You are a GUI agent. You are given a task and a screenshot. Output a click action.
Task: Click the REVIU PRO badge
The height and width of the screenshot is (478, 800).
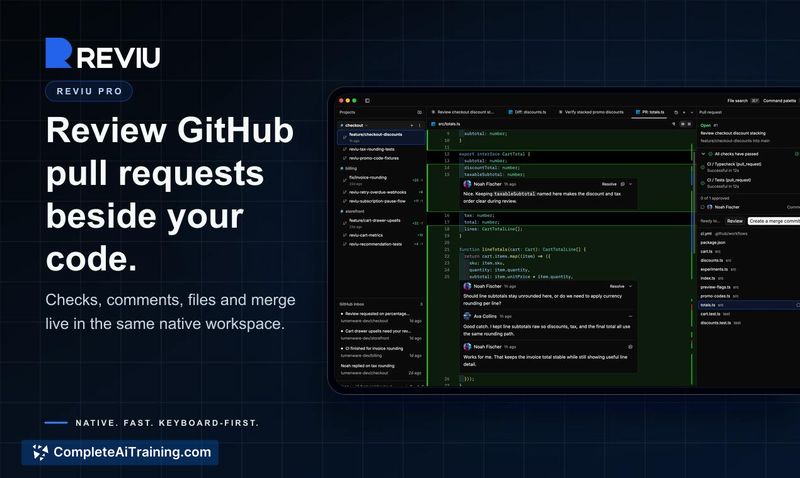[89, 91]
